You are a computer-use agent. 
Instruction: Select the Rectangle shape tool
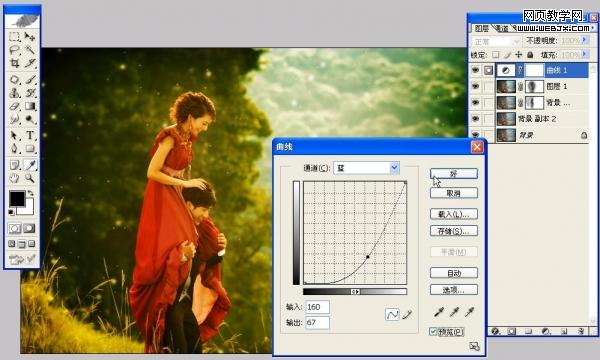click(x=29, y=149)
